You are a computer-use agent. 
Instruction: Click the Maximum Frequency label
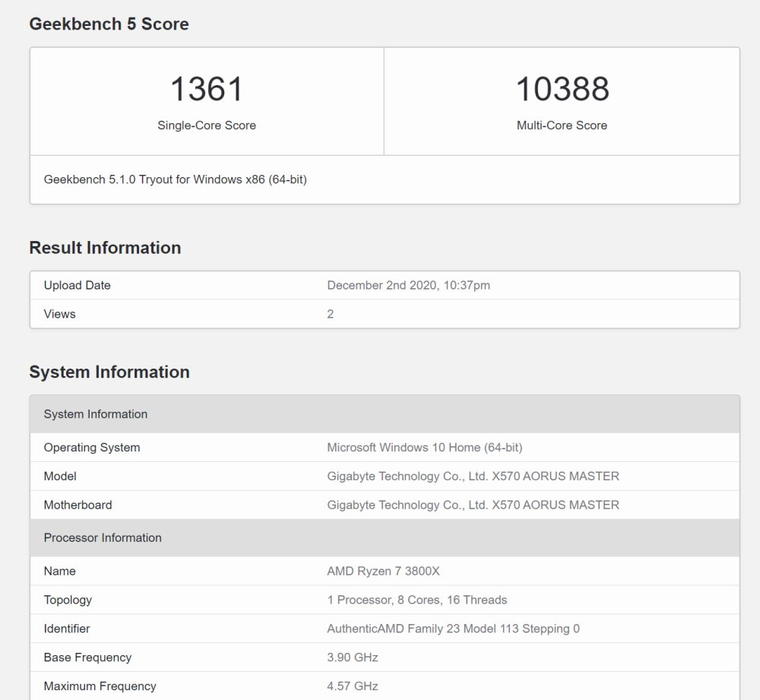point(100,686)
